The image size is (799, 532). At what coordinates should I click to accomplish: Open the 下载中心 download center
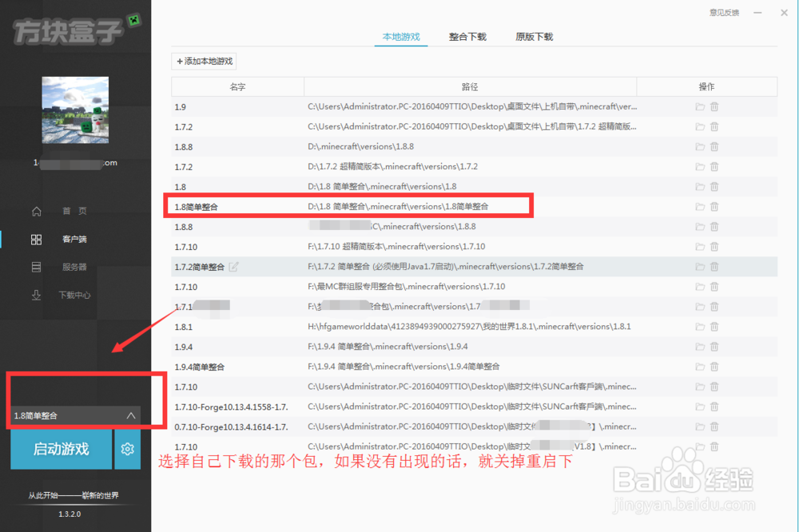[73, 295]
